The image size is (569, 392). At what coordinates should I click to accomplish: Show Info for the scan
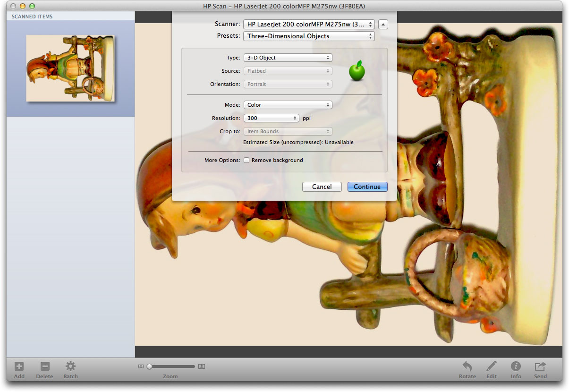pos(516,366)
